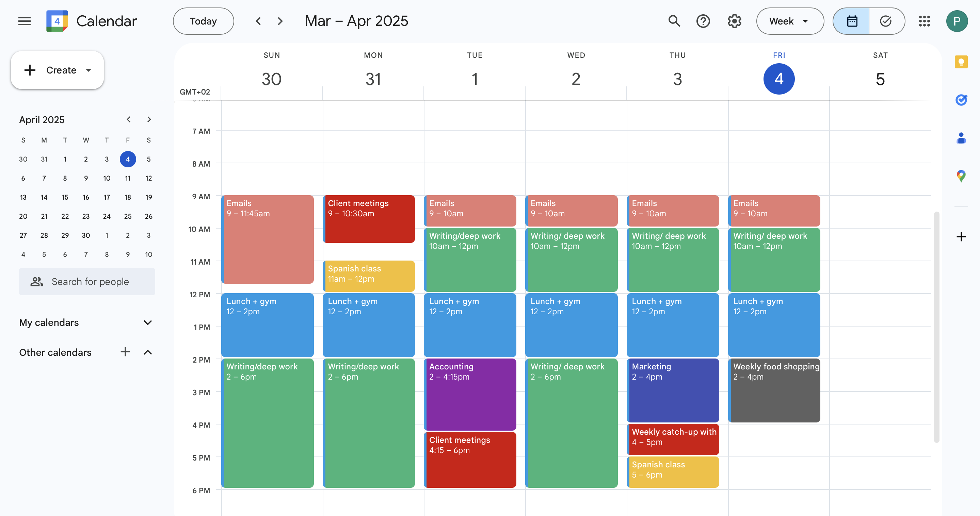Screen dimensions: 980x516
Task: Open the Settings menu
Action: tap(734, 21)
